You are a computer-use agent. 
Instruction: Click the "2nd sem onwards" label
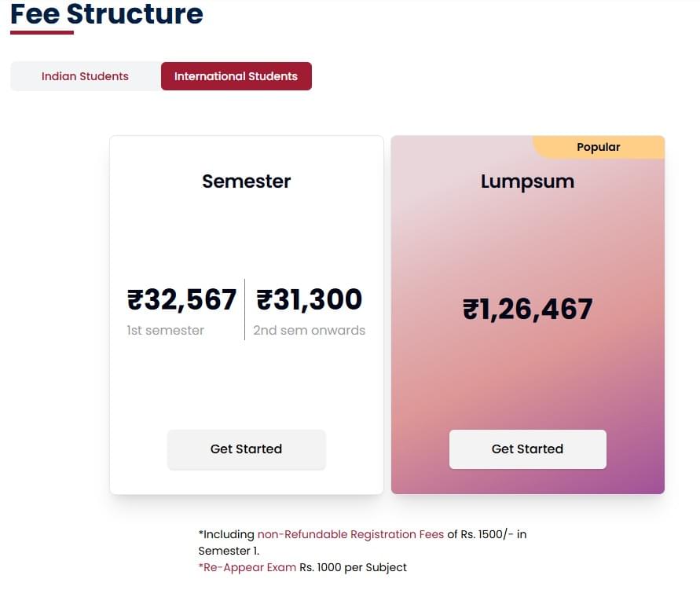(x=309, y=331)
